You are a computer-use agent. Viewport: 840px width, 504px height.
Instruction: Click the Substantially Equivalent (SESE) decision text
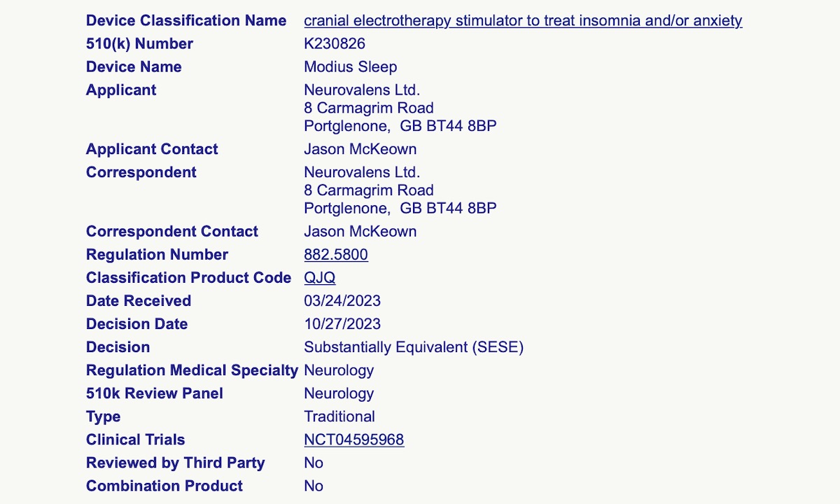point(413,347)
